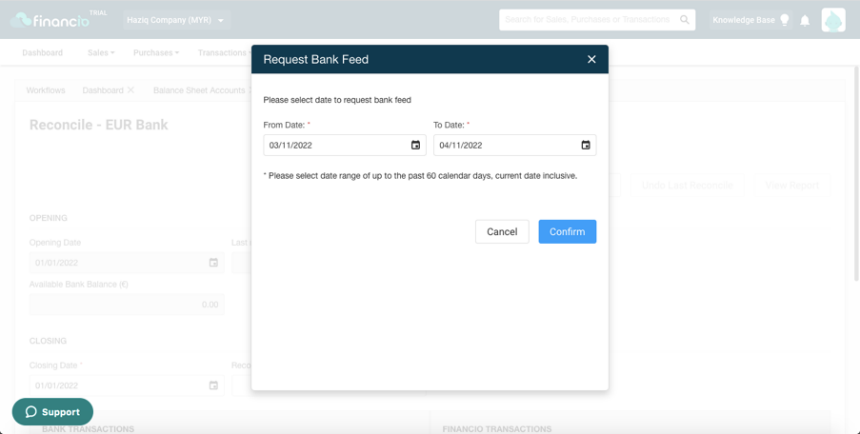Expand the Haziq Company (MYR) dropdown
The image size is (860, 434).
[177, 20]
